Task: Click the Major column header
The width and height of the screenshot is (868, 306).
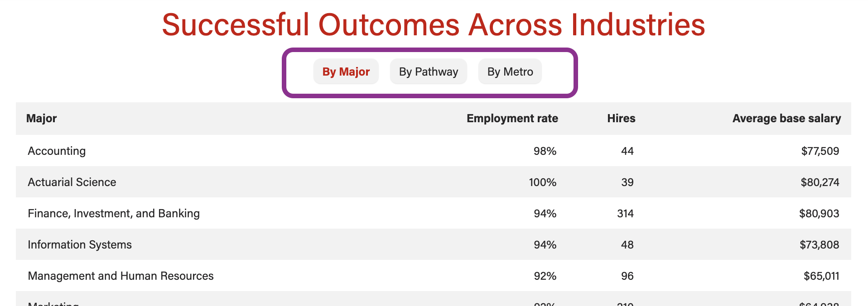Action: [x=41, y=119]
